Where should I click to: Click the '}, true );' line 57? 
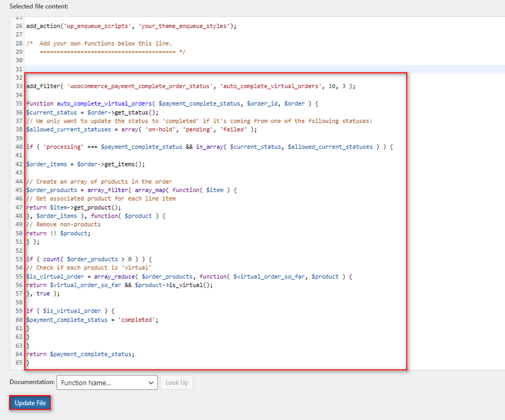(x=43, y=294)
